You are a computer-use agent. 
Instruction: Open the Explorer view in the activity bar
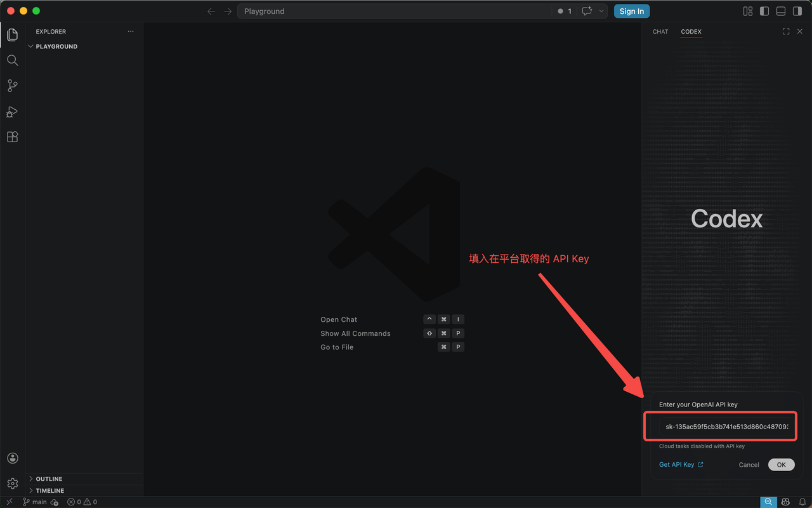click(x=12, y=35)
